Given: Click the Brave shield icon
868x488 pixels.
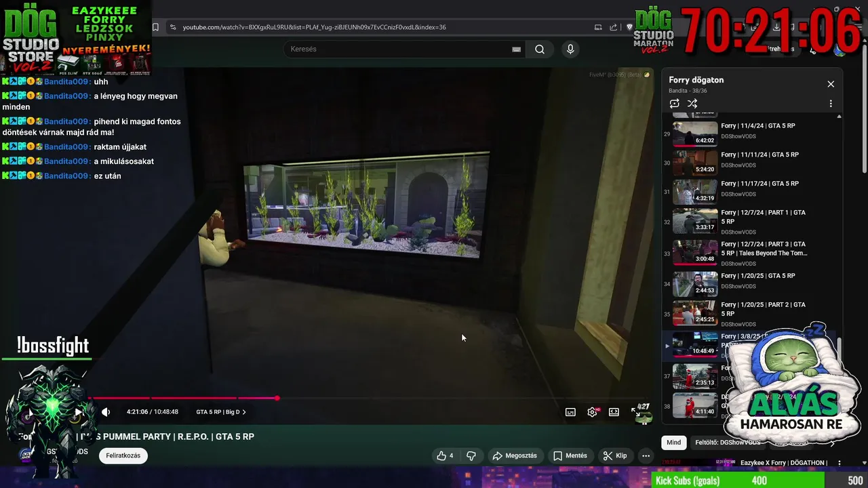Looking at the screenshot, I should [629, 27].
